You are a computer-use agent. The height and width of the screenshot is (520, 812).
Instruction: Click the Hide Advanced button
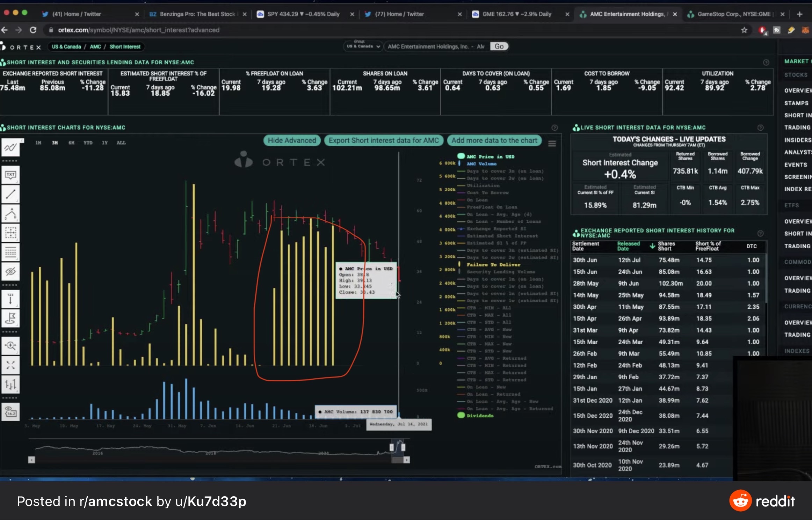click(291, 140)
